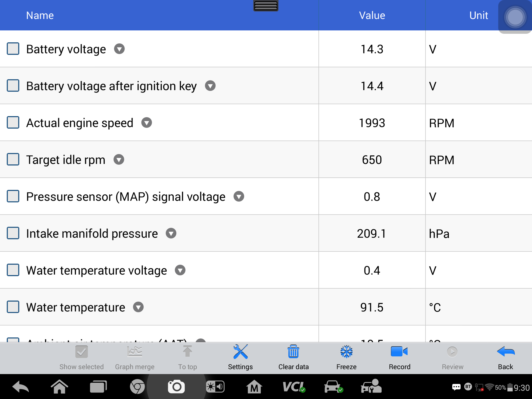The height and width of the screenshot is (399, 532).
Task: Tap the Android home icon
Action: click(x=59, y=387)
